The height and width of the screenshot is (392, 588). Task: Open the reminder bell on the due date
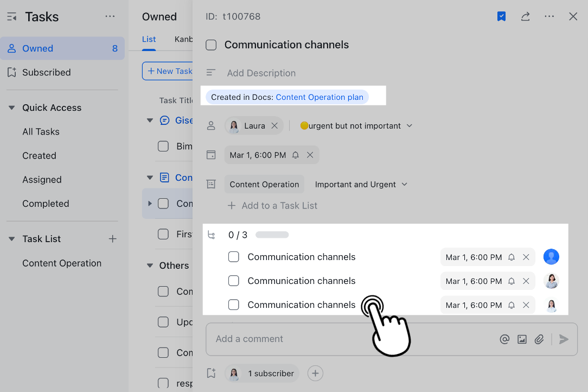click(295, 155)
